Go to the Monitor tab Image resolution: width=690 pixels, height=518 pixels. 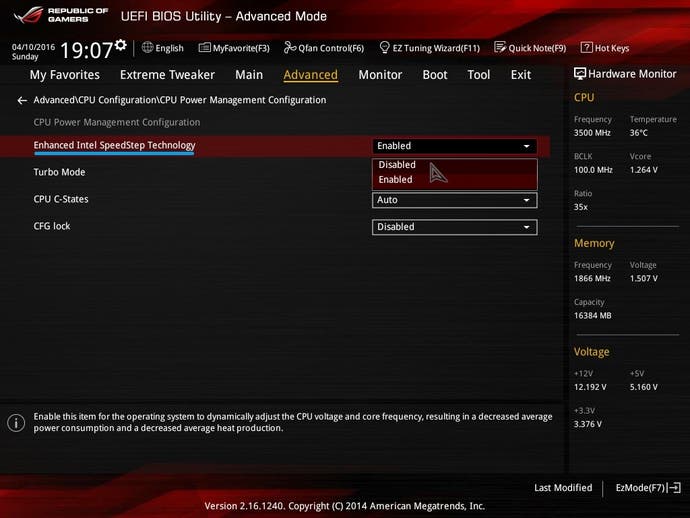[380, 75]
